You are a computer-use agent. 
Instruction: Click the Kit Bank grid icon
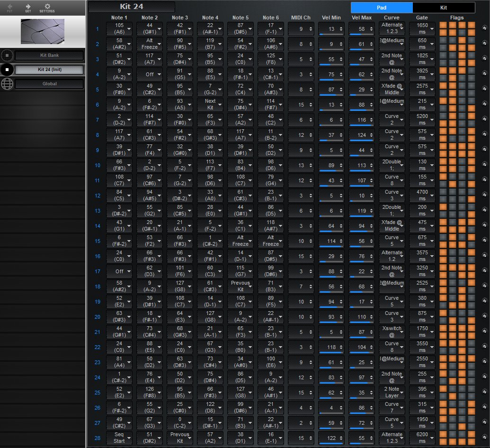7,55
